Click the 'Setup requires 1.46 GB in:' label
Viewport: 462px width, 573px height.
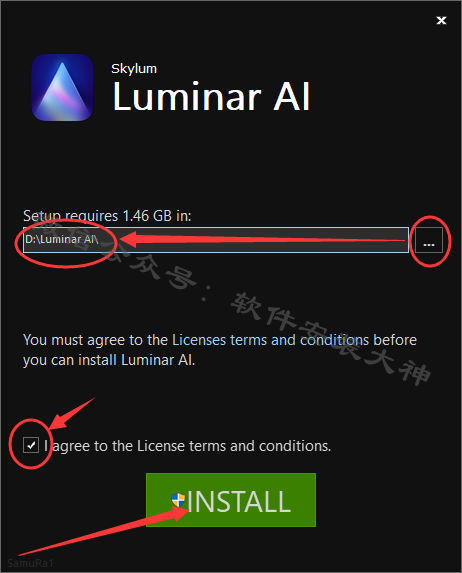point(107,216)
